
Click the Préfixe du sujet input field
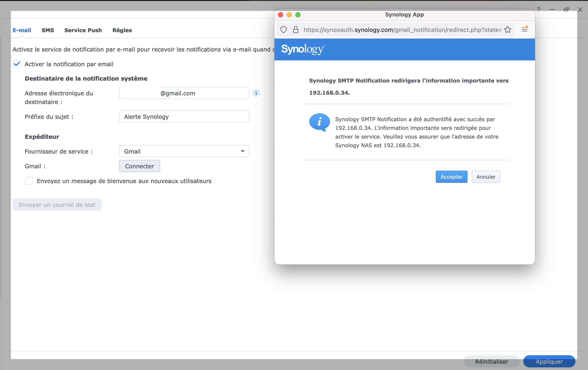click(184, 117)
